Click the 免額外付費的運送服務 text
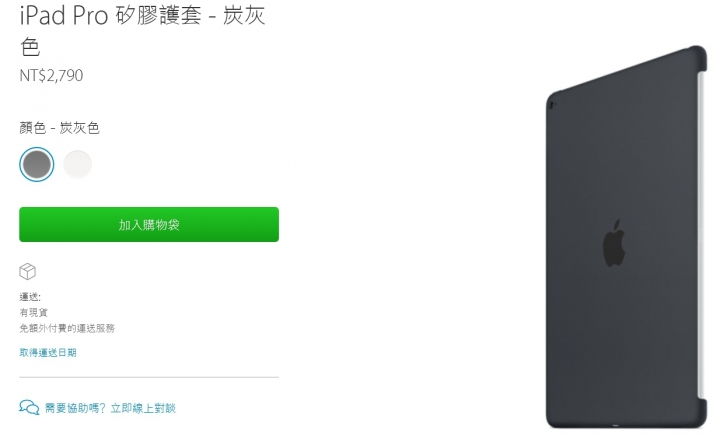This screenshot has height=435, width=720. tap(67, 328)
